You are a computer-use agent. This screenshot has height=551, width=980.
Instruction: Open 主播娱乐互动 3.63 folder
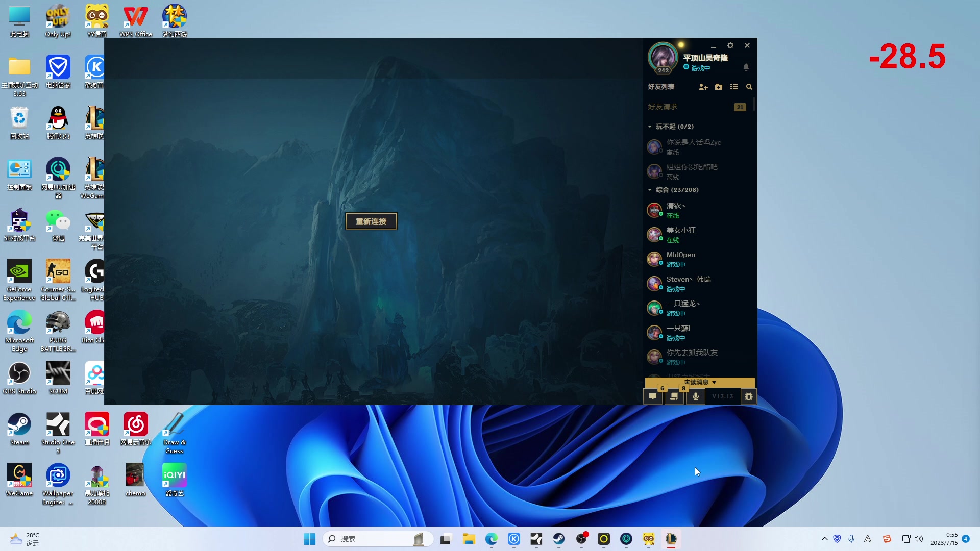coord(19,76)
